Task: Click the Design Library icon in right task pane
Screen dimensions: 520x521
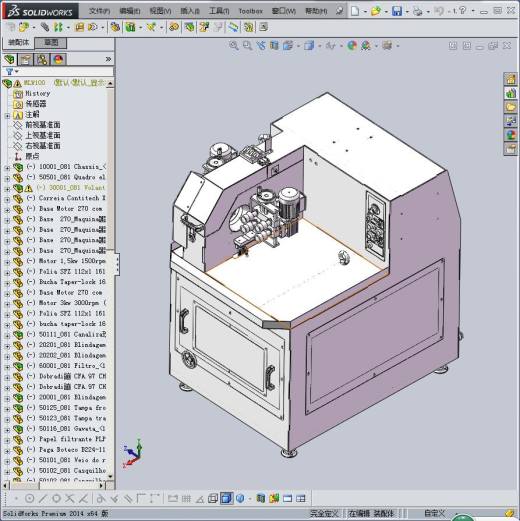Action: [x=510, y=93]
